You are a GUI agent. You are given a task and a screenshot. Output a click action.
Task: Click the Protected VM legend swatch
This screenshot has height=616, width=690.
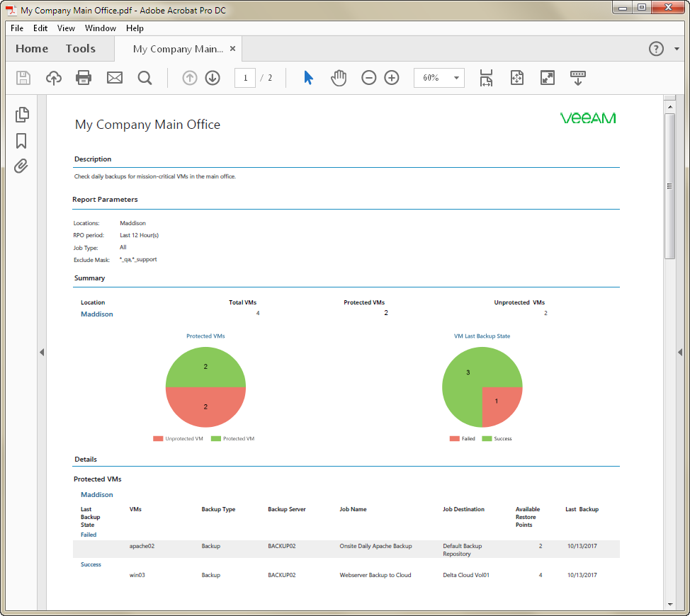point(215,438)
